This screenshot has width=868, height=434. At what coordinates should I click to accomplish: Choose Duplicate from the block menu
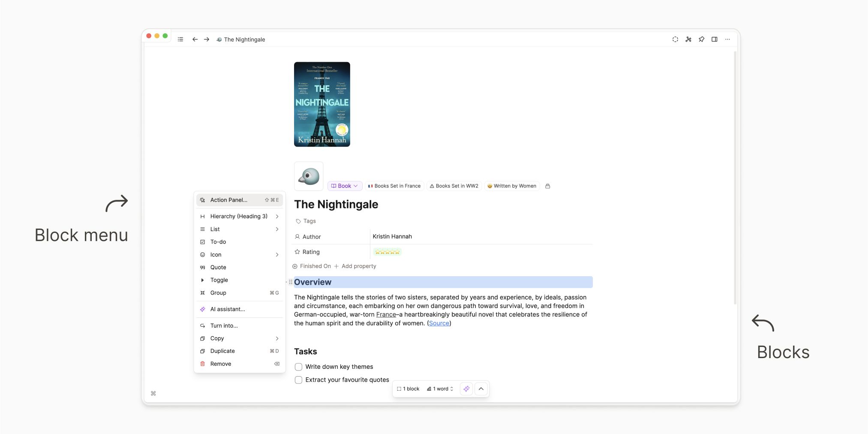[222, 351]
